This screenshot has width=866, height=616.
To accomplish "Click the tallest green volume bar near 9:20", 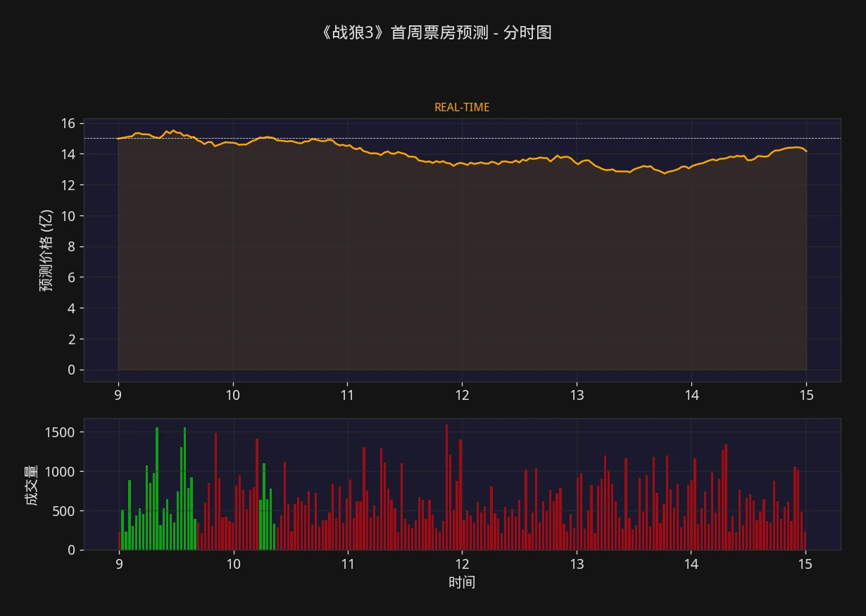I will tap(158, 486).
